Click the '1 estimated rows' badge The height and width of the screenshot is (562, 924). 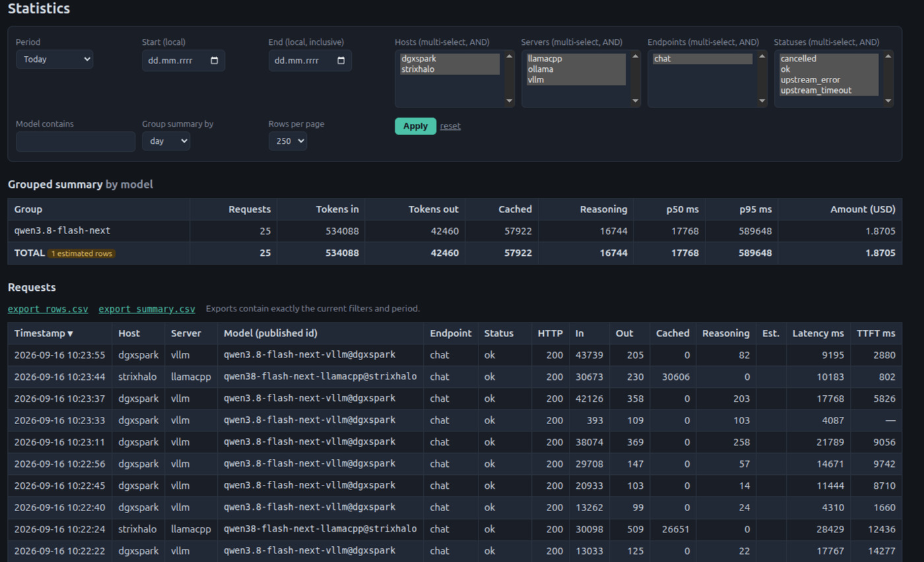tap(81, 253)
